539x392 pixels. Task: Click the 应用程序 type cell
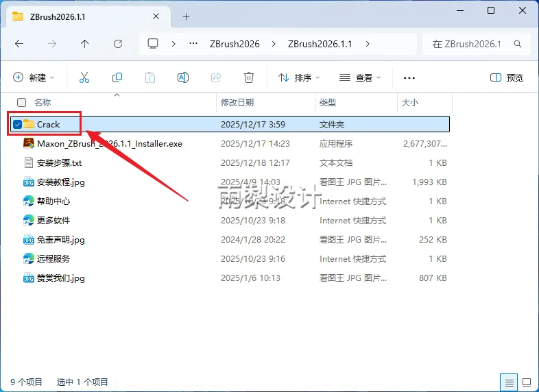tap(336, 144)
